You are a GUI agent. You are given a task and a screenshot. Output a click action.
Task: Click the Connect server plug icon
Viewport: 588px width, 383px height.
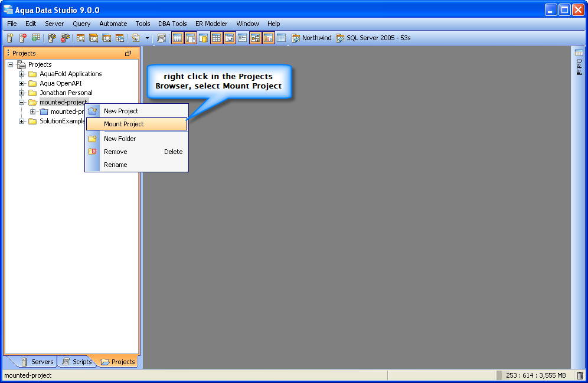[x=52, y=38]
